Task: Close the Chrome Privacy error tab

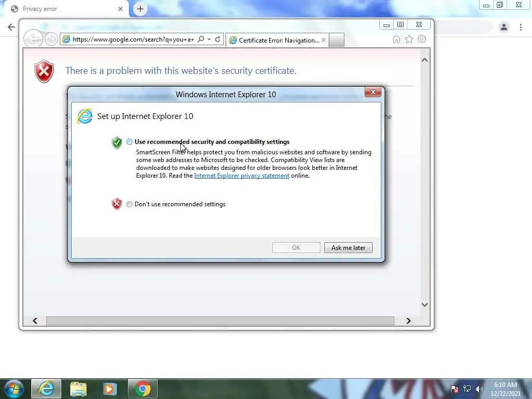Action: pyautogui.click(x=121, y=9)
